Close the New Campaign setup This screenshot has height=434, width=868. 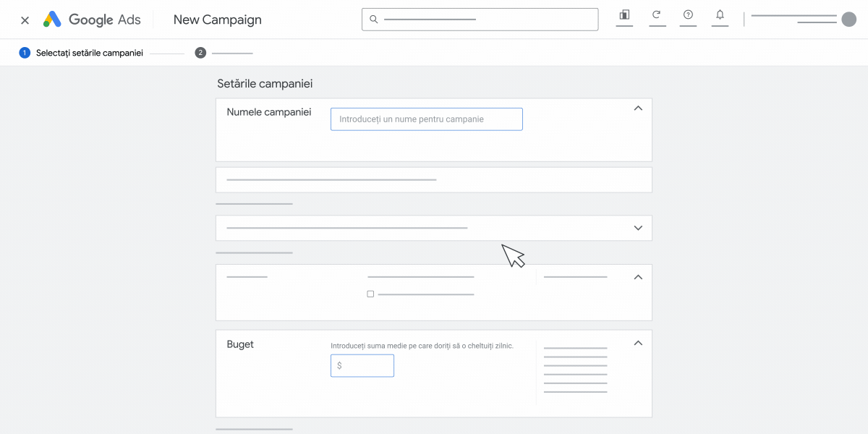tap(25, 20)
